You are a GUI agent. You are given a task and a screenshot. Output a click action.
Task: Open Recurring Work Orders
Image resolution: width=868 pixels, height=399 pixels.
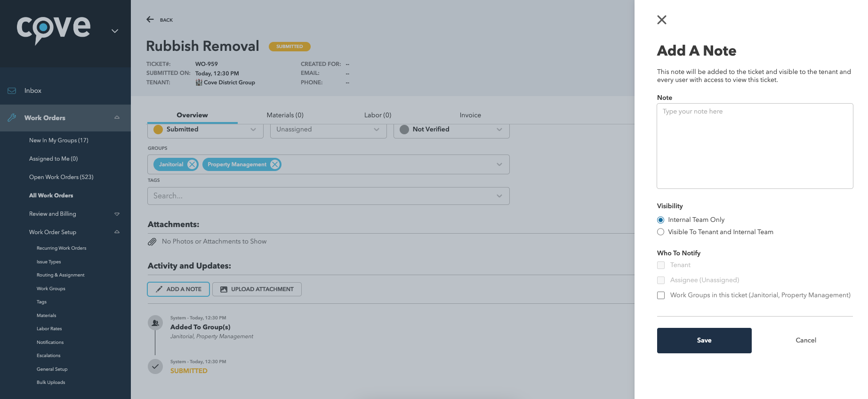pos(61,248)
